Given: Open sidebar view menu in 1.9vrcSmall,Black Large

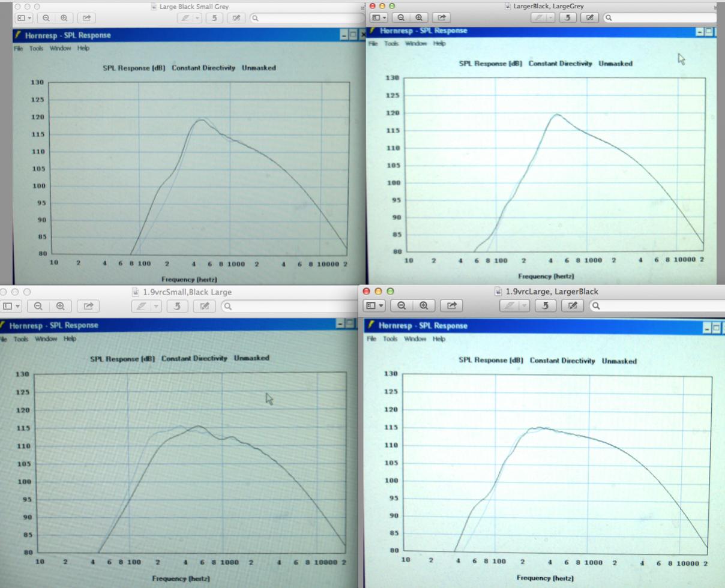Looking at the screenshot, I should click(x=10, y=306).
